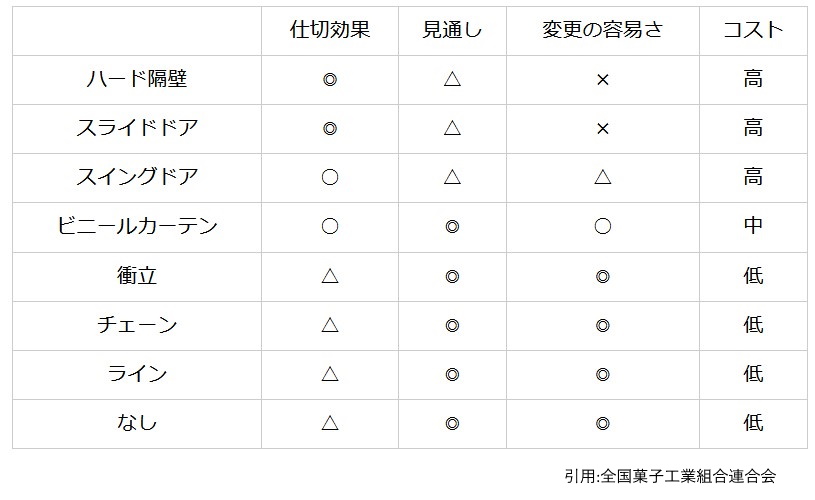Select the 見通し column header

click(452, 30)
